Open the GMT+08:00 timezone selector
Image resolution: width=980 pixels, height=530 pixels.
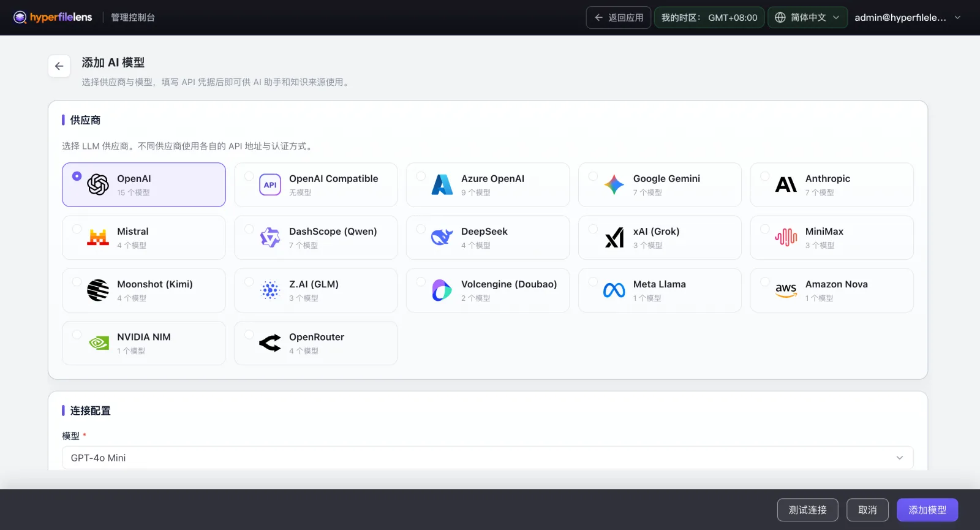pyautogui.click(x=709, y=18)
